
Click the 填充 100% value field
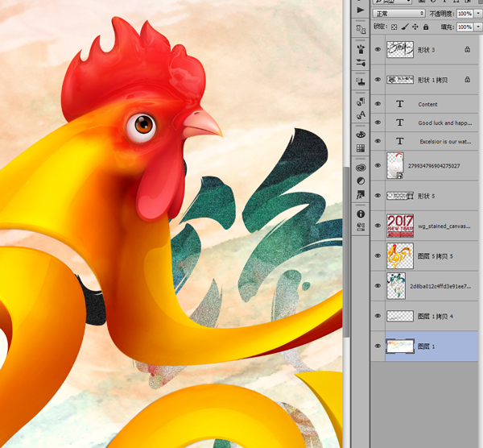click(464, 27)
